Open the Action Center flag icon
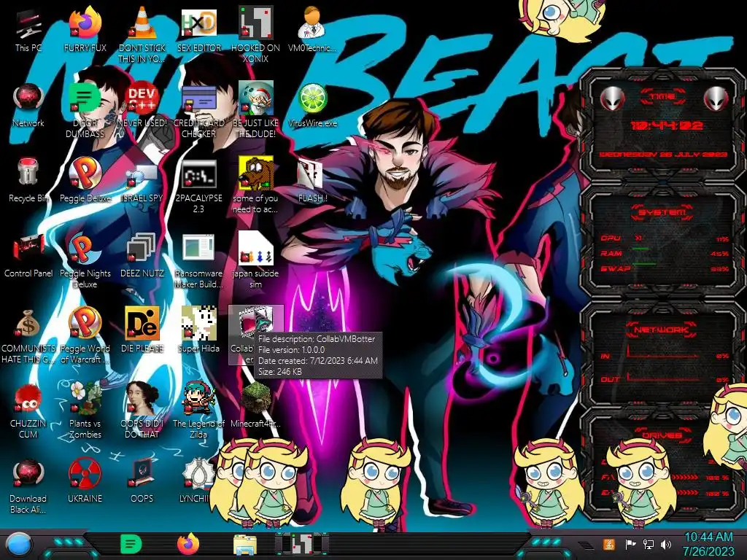747x560 pixels. coord(631,544)
